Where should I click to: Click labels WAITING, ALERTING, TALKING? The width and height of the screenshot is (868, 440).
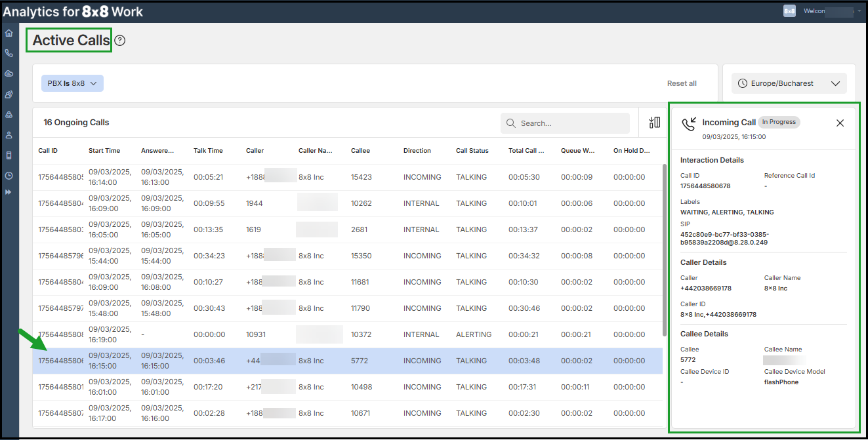(727, 212)
